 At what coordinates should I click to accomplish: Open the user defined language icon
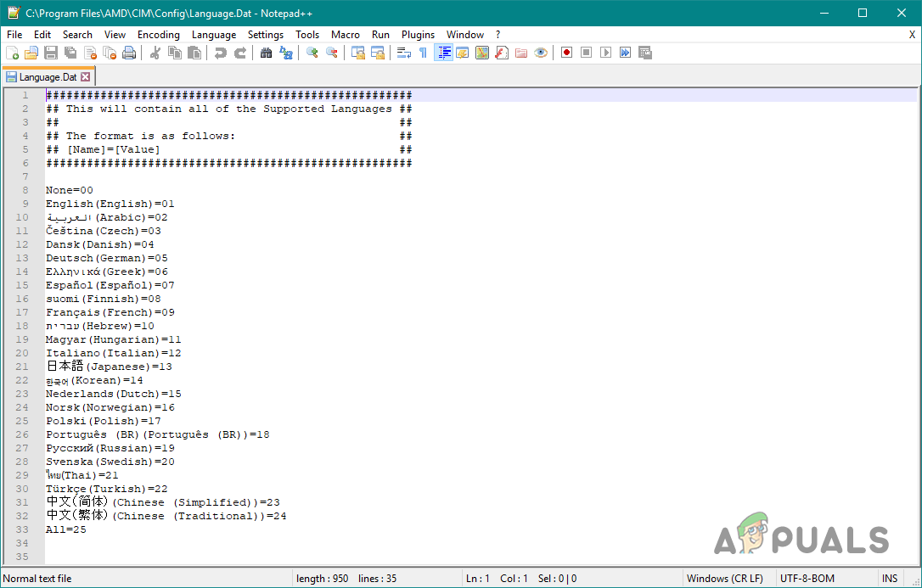pos(463,53)
